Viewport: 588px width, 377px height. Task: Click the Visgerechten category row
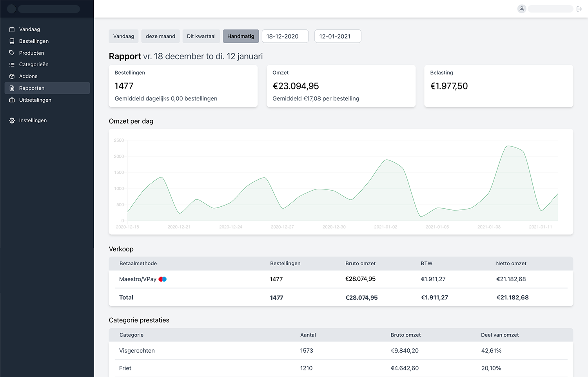tap(137, 351)
